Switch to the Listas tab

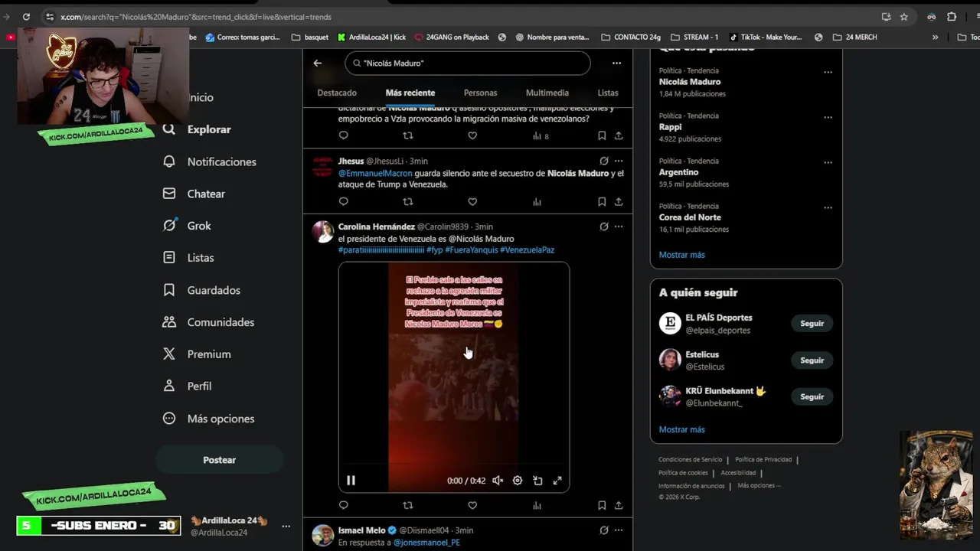pos(608,93)
